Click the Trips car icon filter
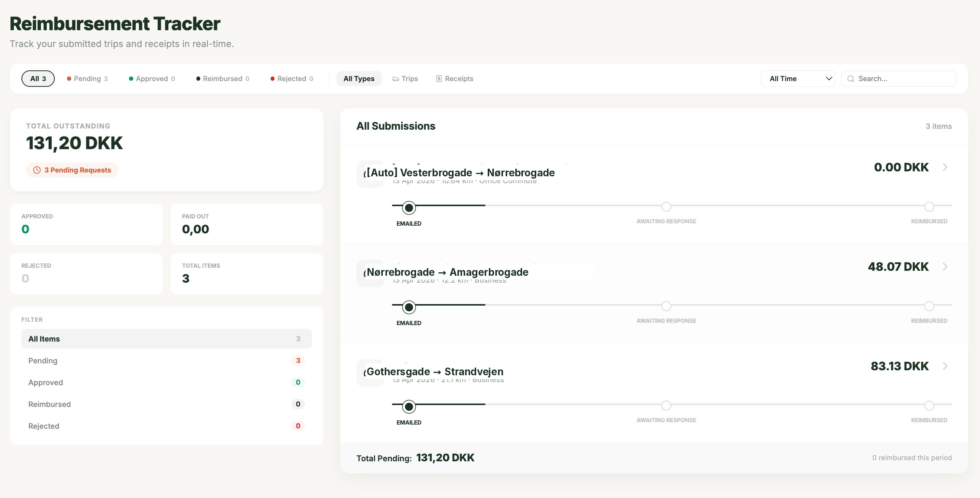Viewport: 980px width, 498px height. tap(395, 79)
